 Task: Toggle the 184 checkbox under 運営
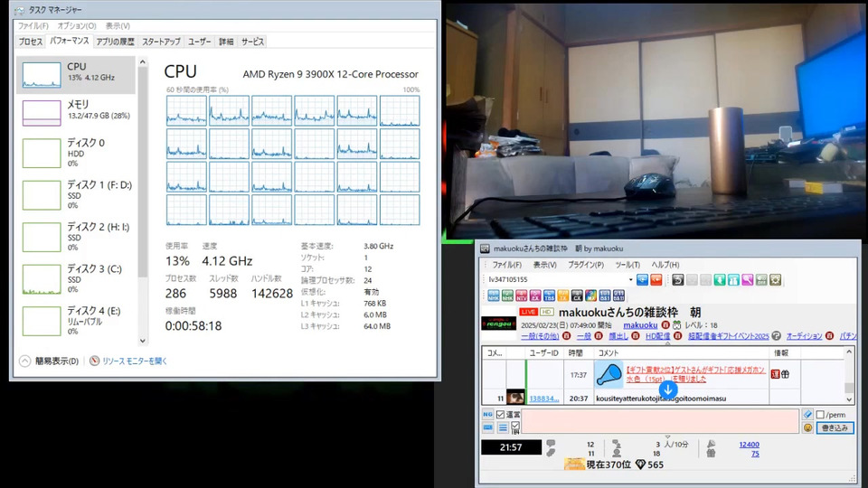[x=515, y=425]
